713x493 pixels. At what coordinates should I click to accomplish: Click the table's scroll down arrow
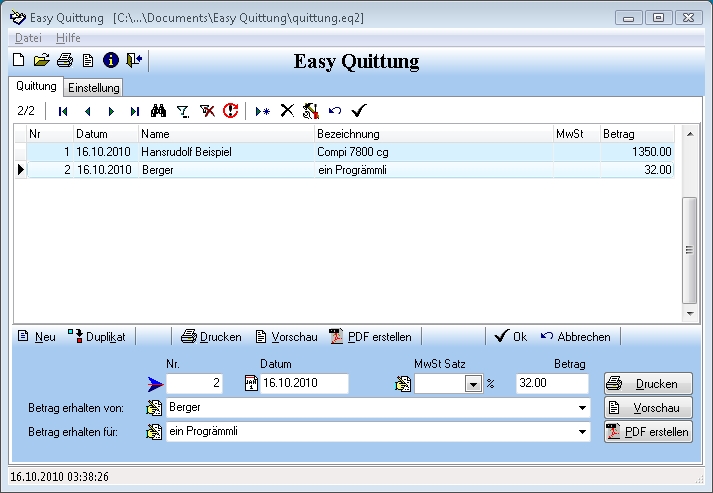[690, 313]
